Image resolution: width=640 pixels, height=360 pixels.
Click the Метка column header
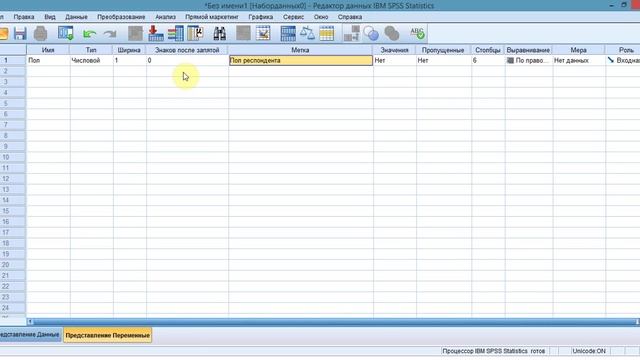[x=300, y=50]
